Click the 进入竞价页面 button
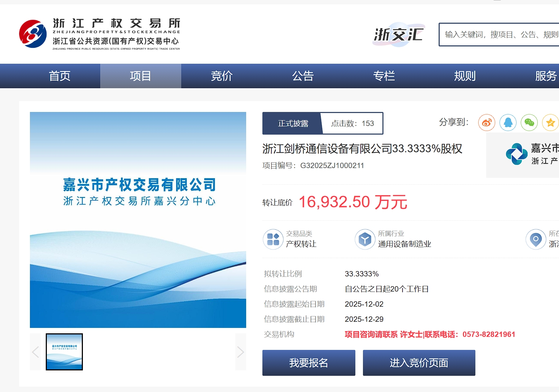 419,363
